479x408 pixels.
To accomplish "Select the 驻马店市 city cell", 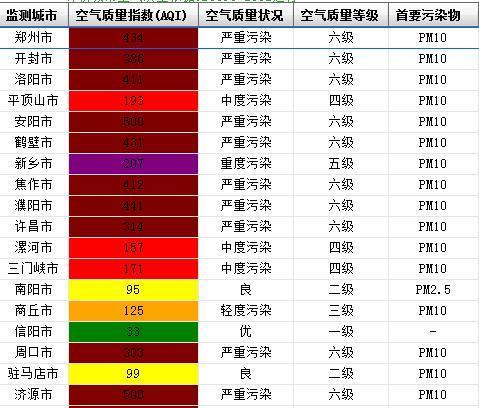I will tap(33, 374).
